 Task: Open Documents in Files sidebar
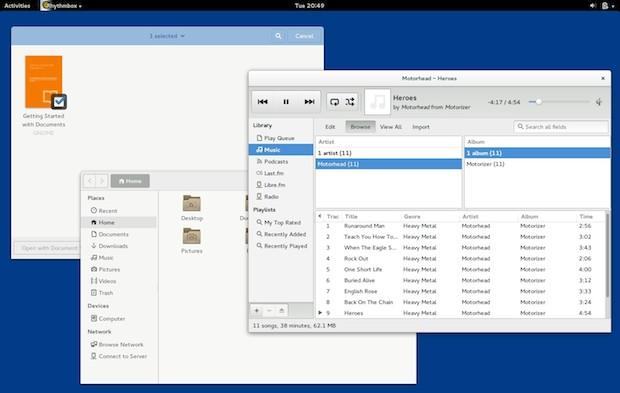click(x=119, y=234)
